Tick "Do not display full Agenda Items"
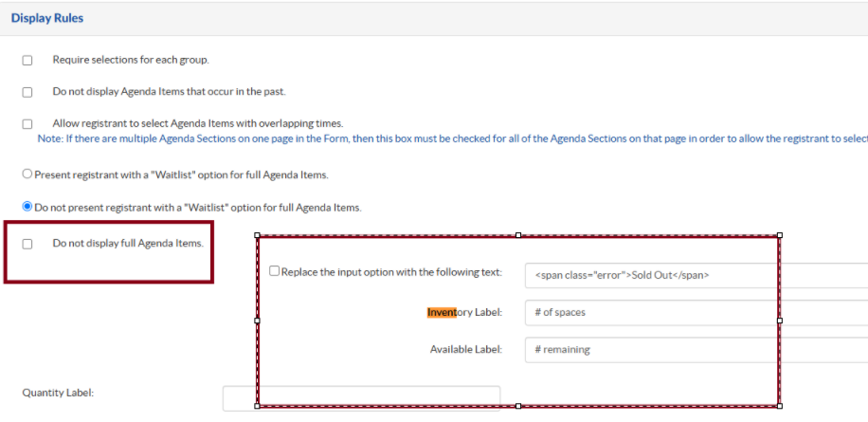 27,244
